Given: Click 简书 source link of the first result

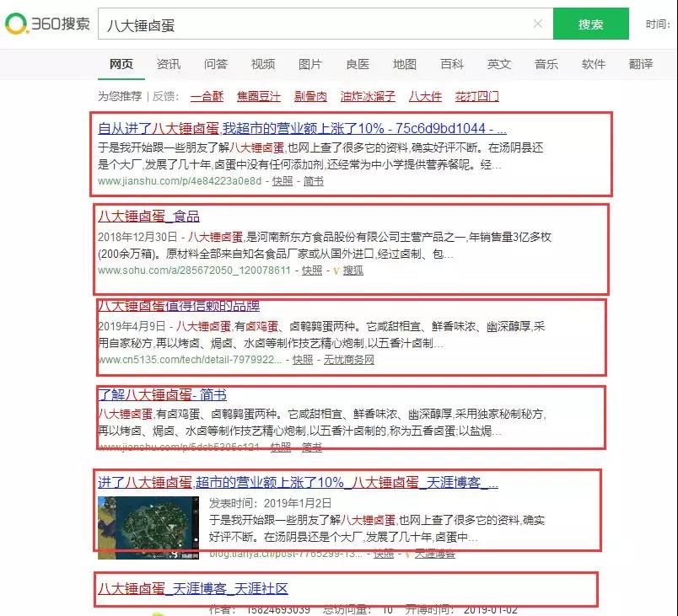Looking at the screenshot, I should tap(313, 181).
